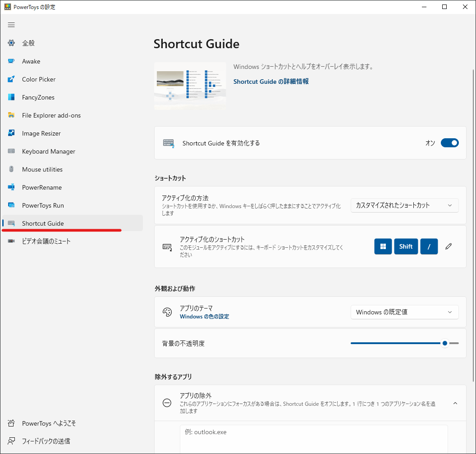Image resolution: width=476 pixels, height=454 pixels.
Task: Open PowerToys へようこそ page
Action: [72, 423]
